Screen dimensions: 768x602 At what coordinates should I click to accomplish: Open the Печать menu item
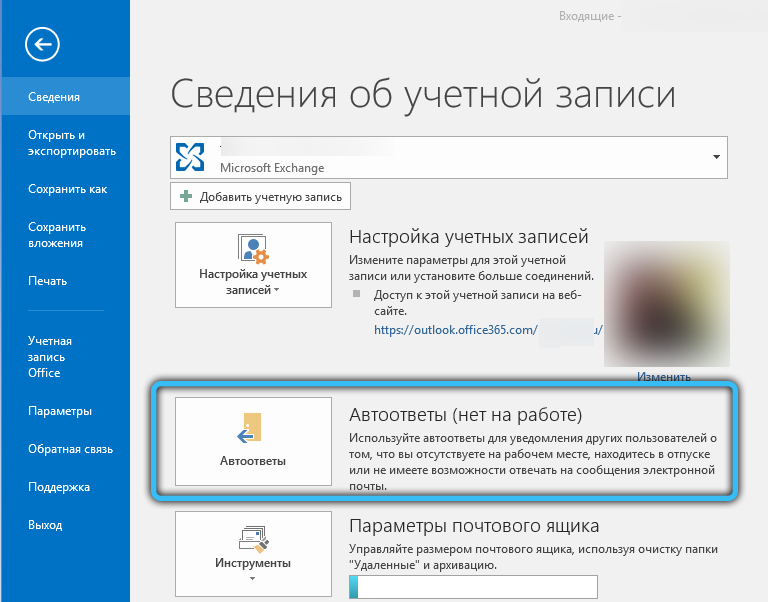pyautogui.click(x=47, y=281)
